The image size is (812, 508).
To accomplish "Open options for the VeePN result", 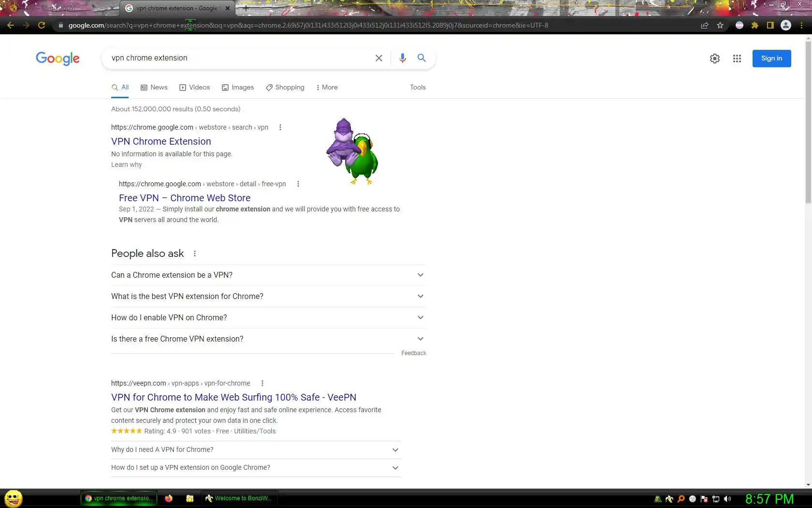I will (262, 383).
